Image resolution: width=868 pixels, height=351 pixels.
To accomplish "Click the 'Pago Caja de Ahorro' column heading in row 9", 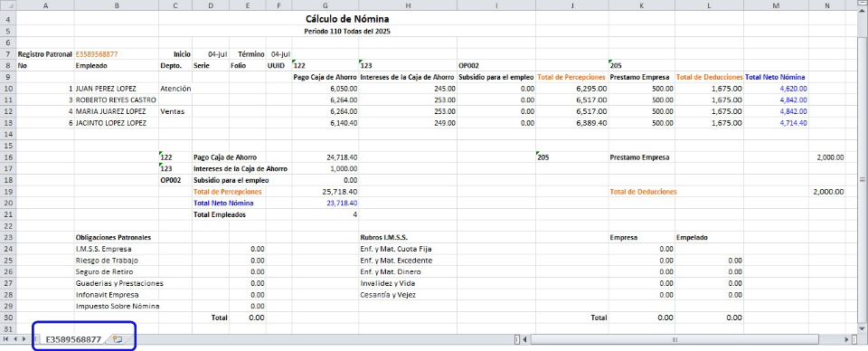I will (325, 77).
